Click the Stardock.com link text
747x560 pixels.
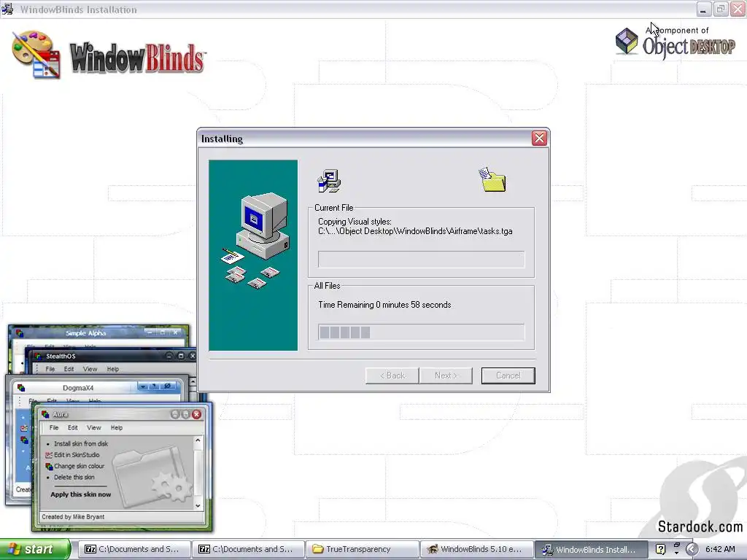pos(700,526)
